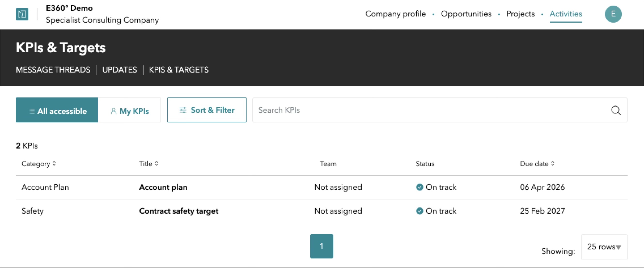Go to page 1 of results
Screen dimensions: 644x268
(x=322, y=246)
